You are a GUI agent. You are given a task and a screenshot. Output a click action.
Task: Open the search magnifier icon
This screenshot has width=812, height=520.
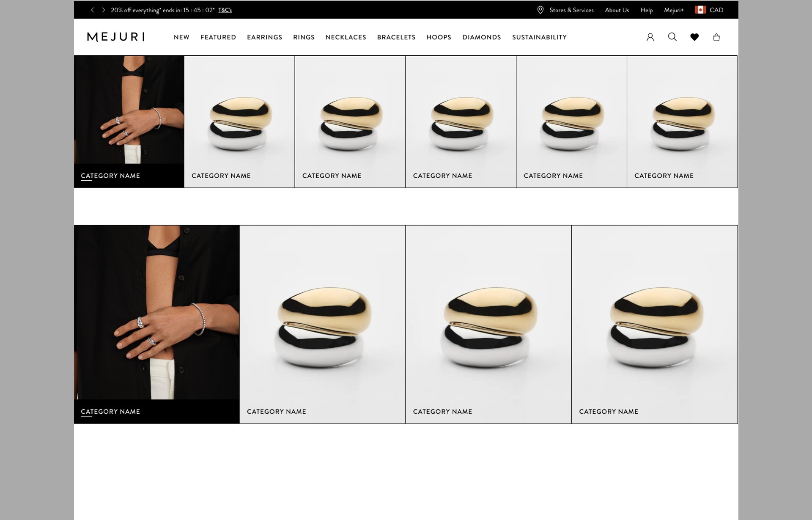[x=672, y=37]
